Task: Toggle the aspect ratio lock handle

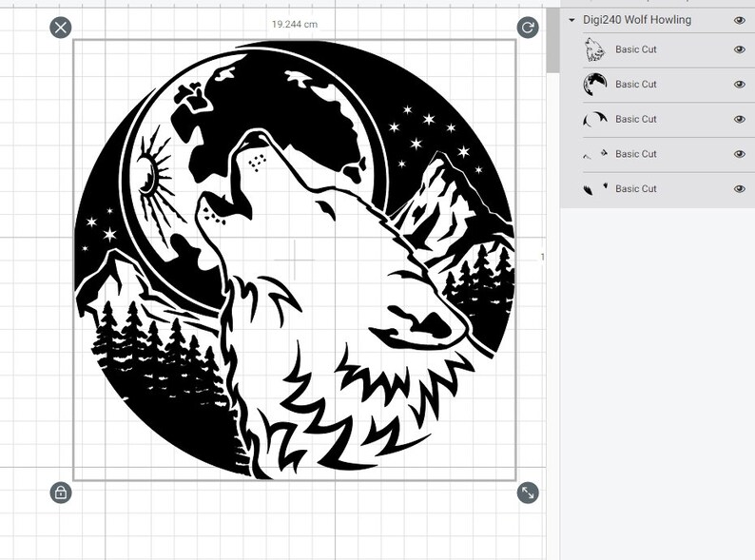Action: 61,492
